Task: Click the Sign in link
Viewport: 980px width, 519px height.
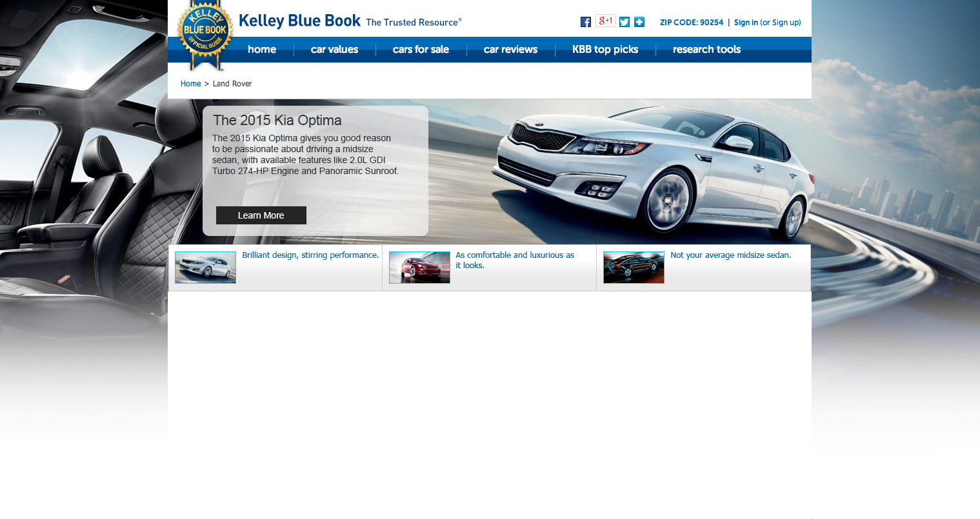Action: pos(746,23)
